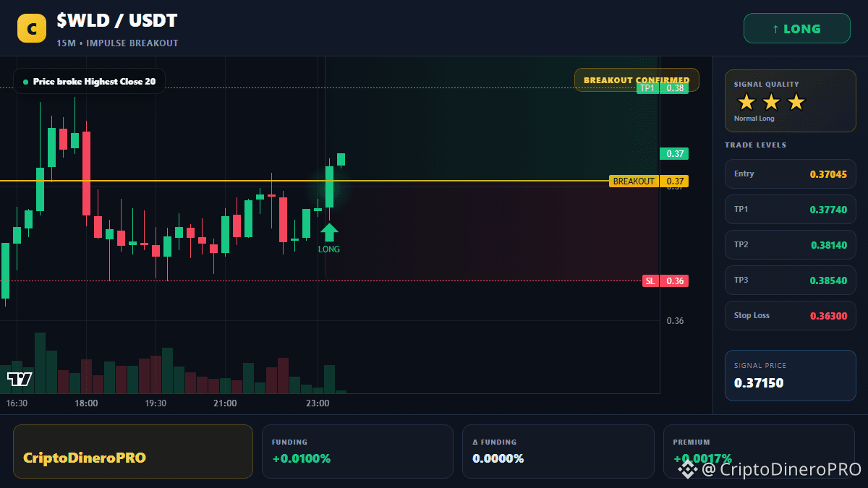Image resolution: width=868 pixels, height=488 pixels.
Task: Click the TP1 0.38 price tag
Action: [x=662, y=88]
